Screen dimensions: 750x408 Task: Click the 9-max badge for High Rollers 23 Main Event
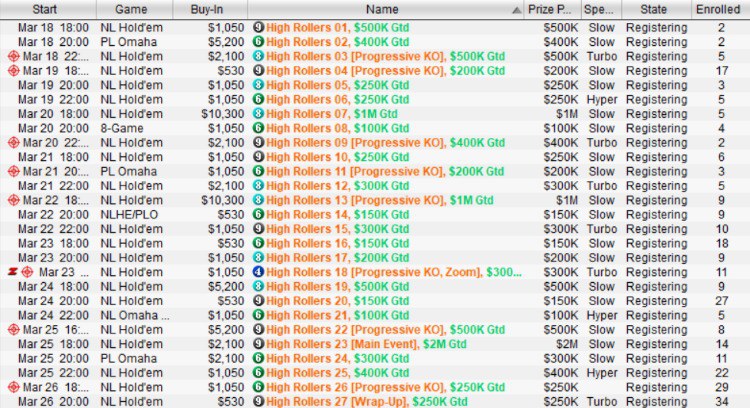(x=257, y=344)
